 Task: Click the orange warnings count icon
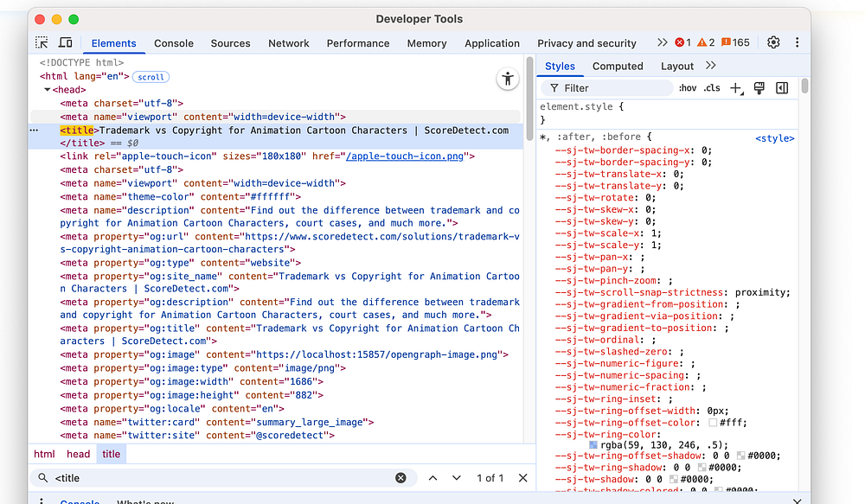coord(706,43)
